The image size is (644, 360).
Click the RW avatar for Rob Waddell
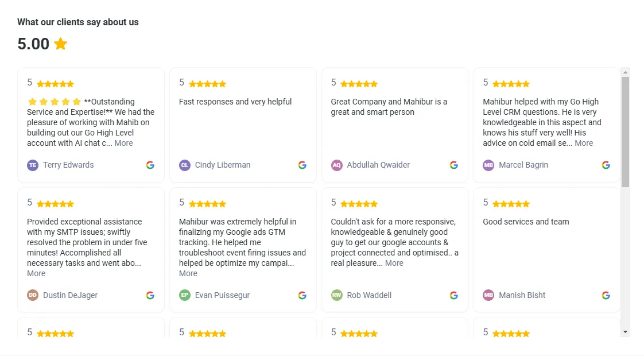click(x=336, y=295)
